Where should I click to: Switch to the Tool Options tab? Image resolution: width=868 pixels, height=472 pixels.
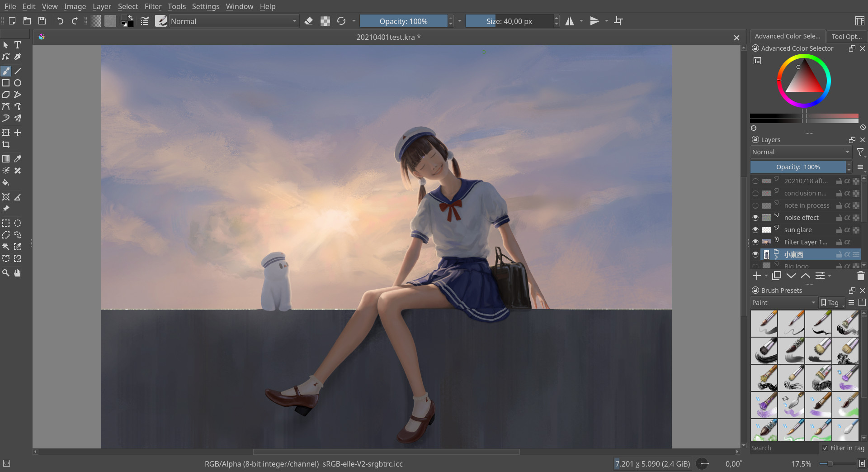coord(846,36)
